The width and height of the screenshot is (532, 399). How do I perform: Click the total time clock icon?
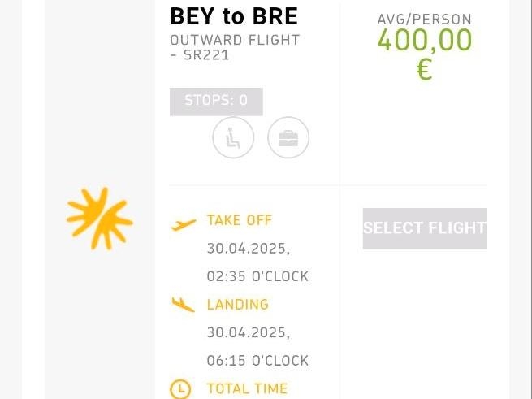click(x=180, y=388)
